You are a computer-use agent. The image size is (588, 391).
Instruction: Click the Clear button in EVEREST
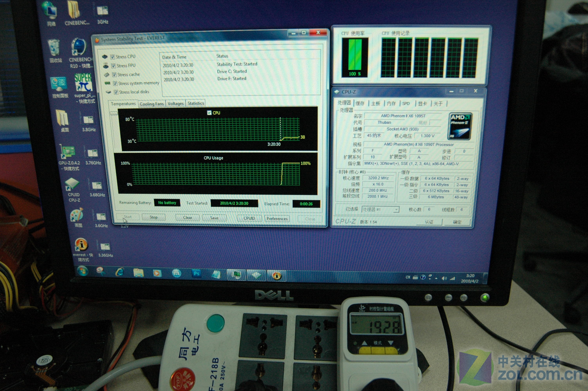(187, 217)
